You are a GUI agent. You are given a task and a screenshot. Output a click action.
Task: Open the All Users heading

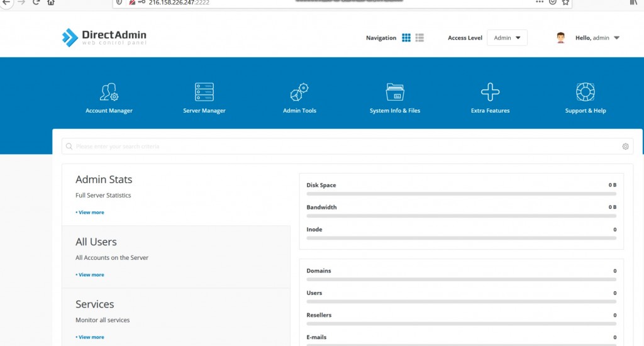(x=96, y=242)
